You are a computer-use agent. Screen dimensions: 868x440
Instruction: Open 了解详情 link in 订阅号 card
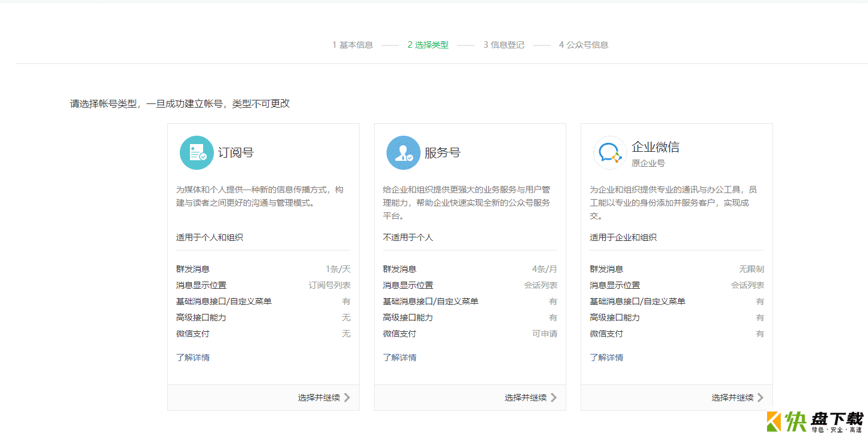coord(193,357)
